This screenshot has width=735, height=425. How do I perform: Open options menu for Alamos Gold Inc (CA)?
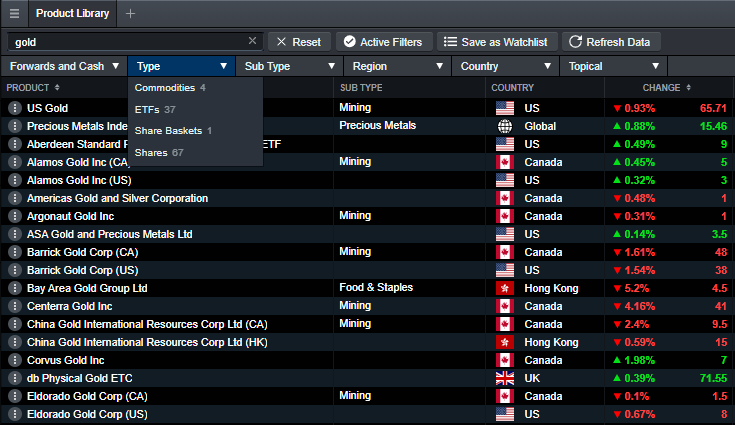[x=15, y=162]
